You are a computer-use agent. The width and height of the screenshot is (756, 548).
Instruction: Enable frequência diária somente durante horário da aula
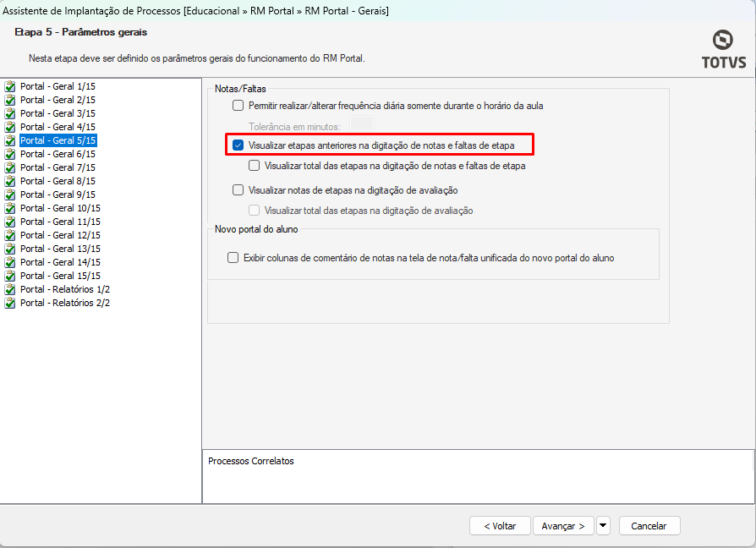[x=238, y=105]
